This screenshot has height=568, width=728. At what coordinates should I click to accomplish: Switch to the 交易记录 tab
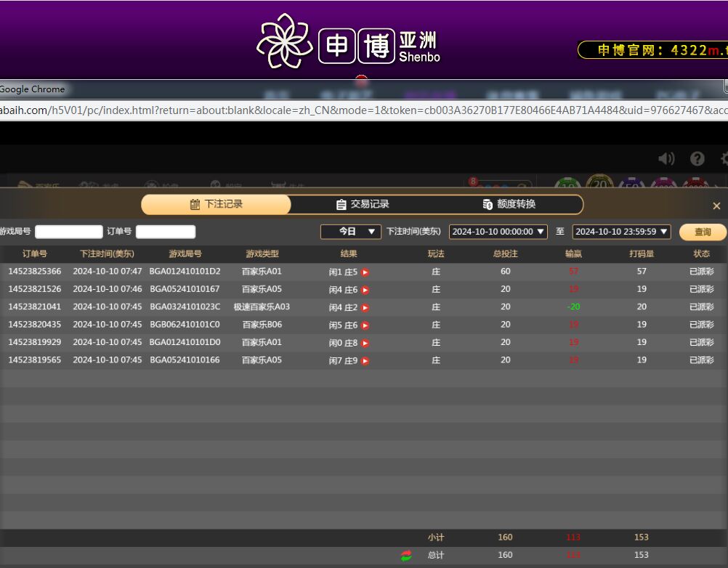click(363, 205)
